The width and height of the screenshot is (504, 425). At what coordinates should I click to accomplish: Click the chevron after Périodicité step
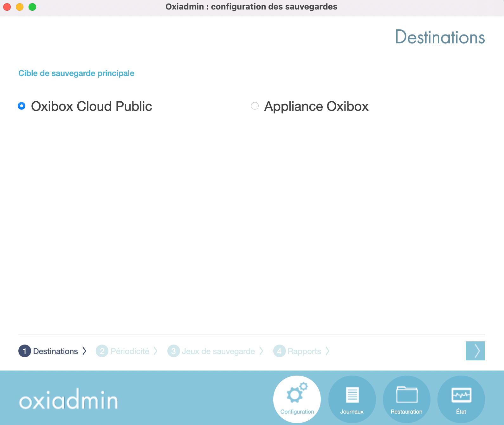156,351
